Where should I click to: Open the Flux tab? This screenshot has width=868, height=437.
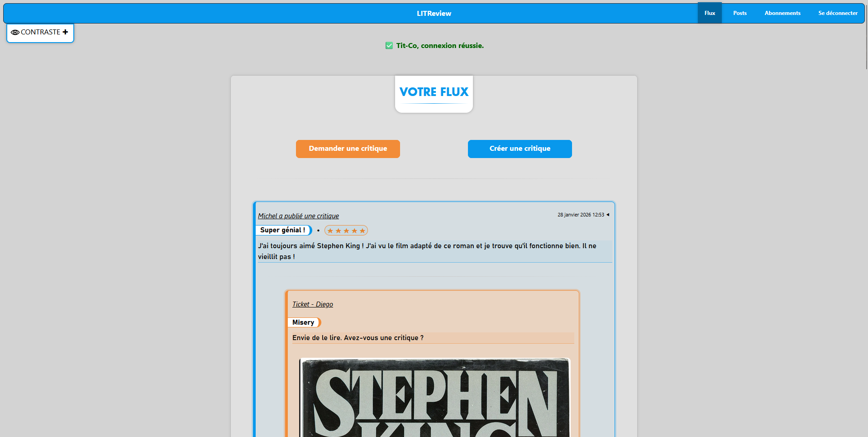coord(709,13)
